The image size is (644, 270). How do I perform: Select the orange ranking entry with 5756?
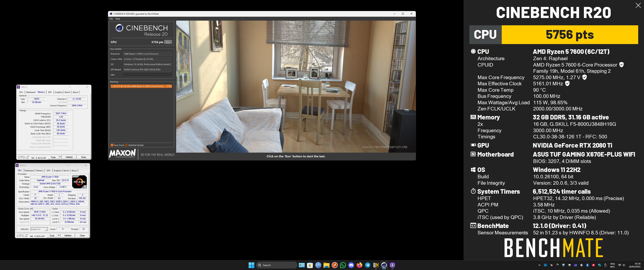tap(141, 86)
